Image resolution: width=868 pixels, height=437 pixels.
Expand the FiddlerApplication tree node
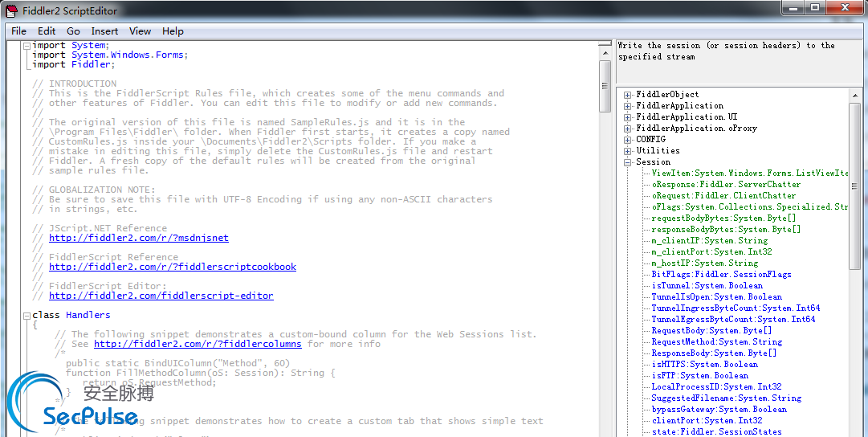tap(627, 106)
